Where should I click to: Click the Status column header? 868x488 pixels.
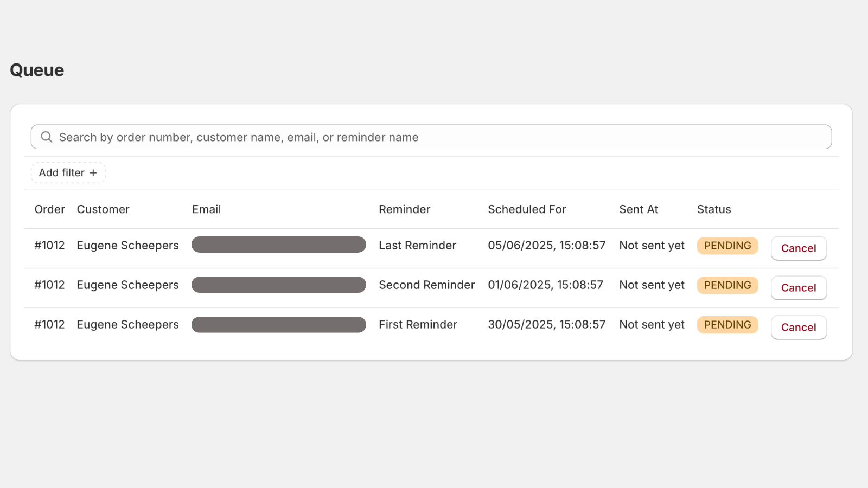pos(713,209)
